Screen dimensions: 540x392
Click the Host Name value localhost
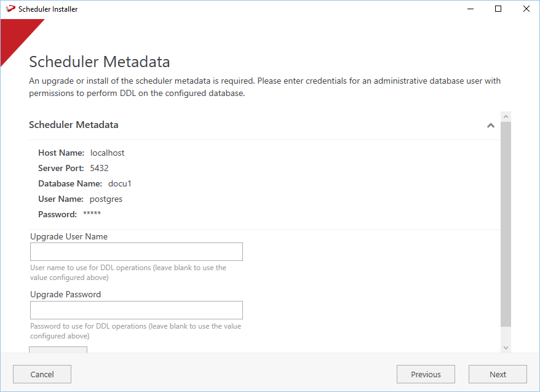(108, 153)
